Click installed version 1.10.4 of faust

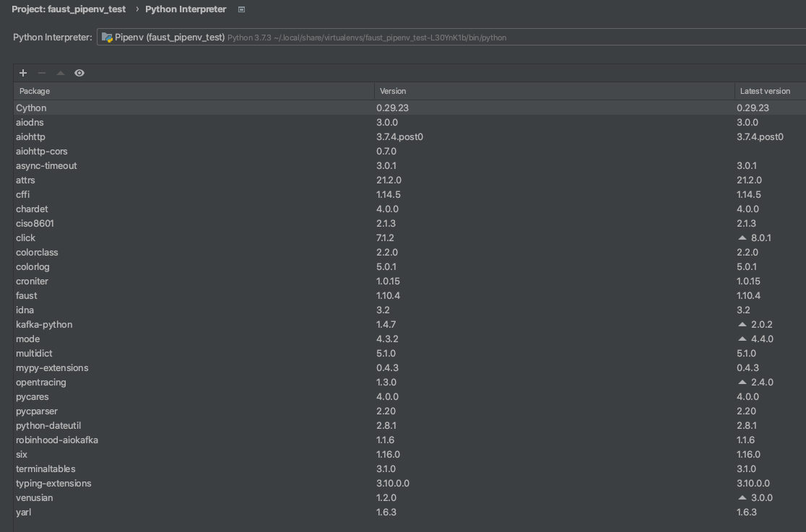tap(388, 295)
